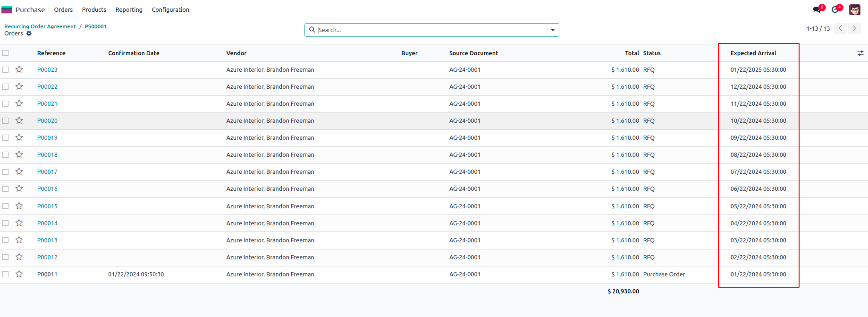
Task: Star the P00023 order
Action: click(19, 69)
